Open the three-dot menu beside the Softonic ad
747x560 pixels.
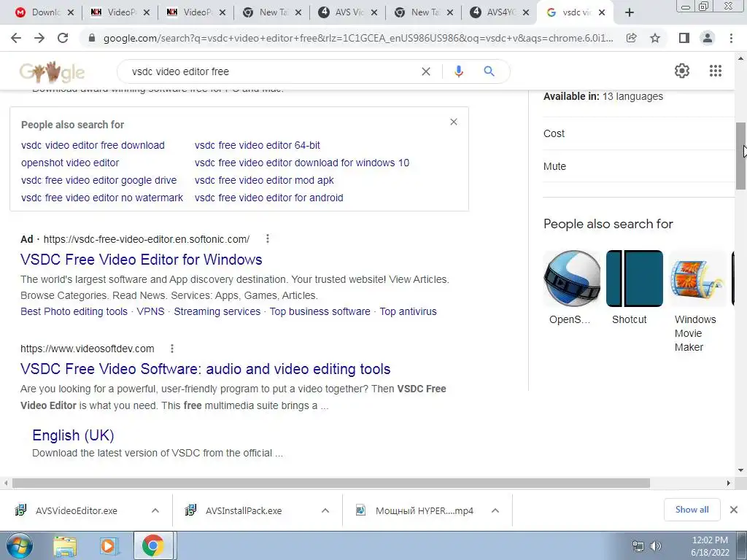[268, 238]
